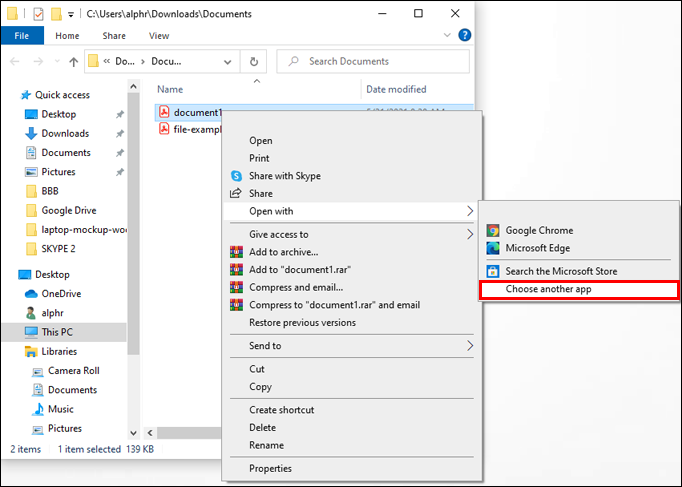Open the Home ribbon tab
682x487 pixels.
67,36
